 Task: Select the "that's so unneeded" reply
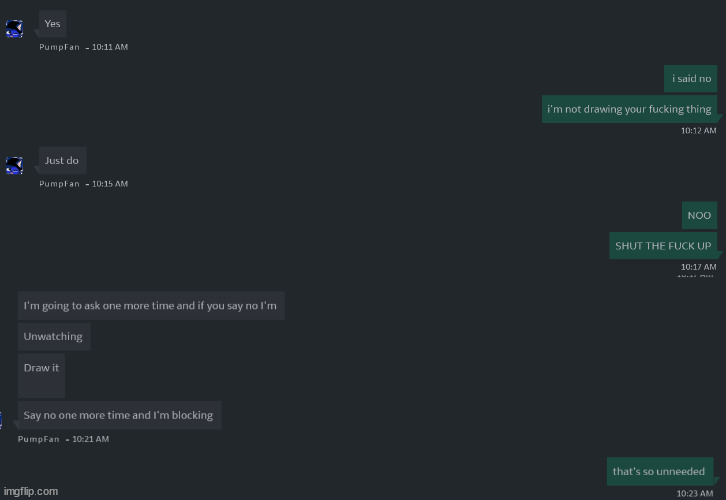coord(659,471)
